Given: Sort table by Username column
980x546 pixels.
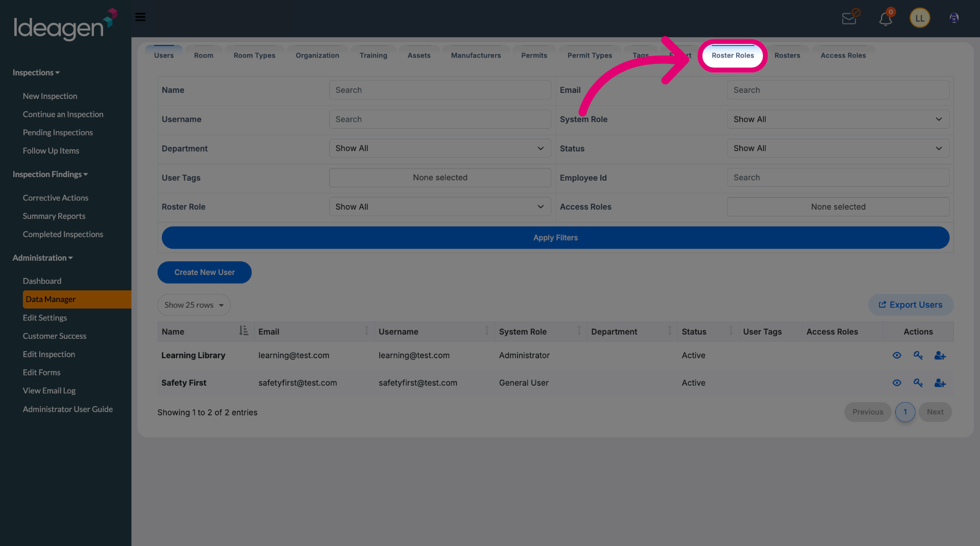Looking at the screenshot, I should click(487, 331).
